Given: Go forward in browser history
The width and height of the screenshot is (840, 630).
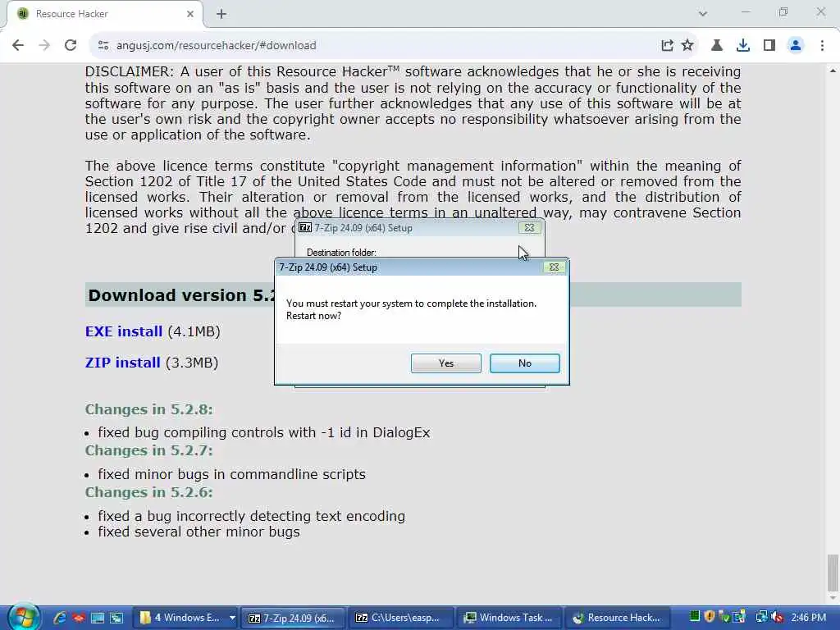Looking at the screenshot, I should pyautogui.click(x=44, y=46).
